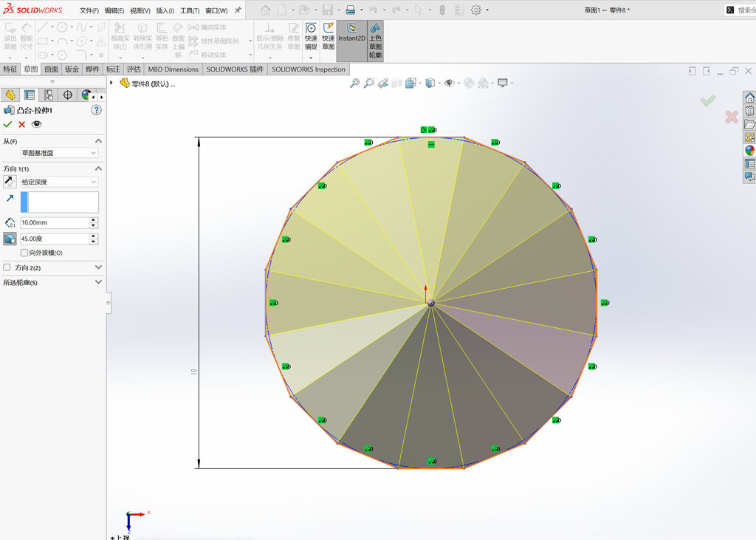Toggle draft on/off button
Viewport: 756px width, 540px height.
coord(10,239)
